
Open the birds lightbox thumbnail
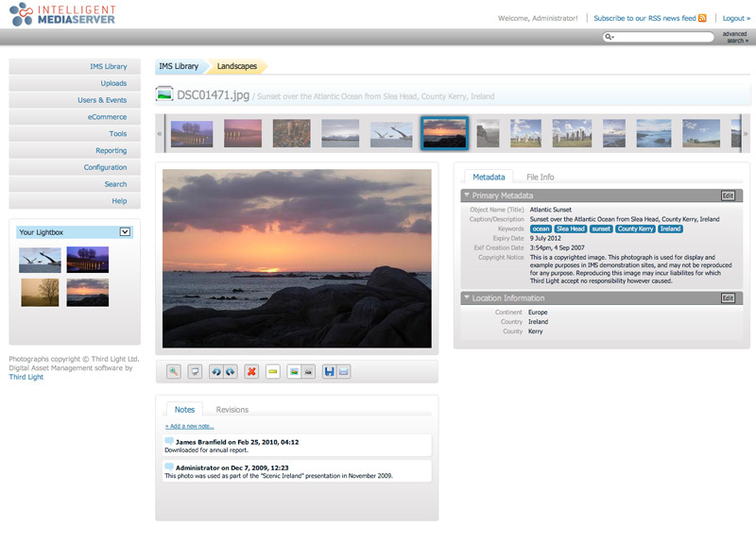click(40, 261)
